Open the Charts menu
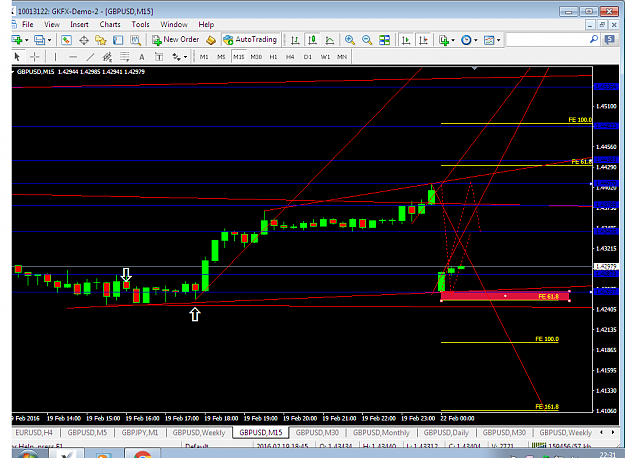The width and height of the screenshot is (625, 458). point(110,24)
